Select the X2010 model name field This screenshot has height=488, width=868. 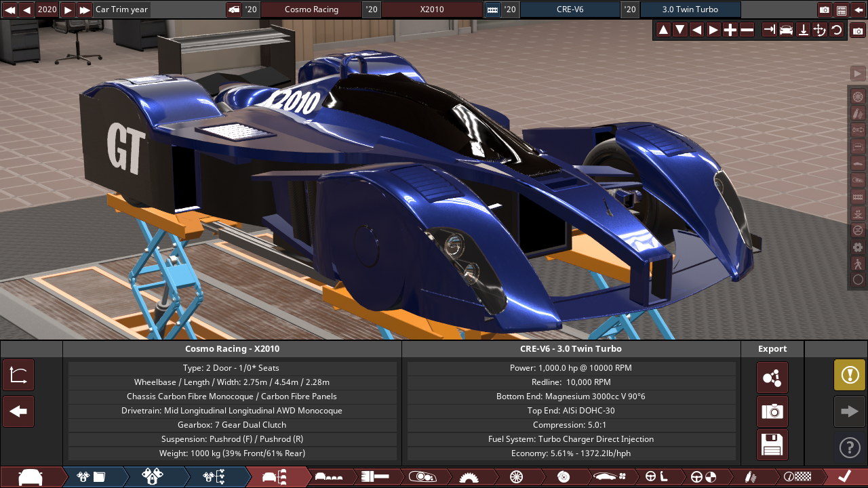[432, 9]
